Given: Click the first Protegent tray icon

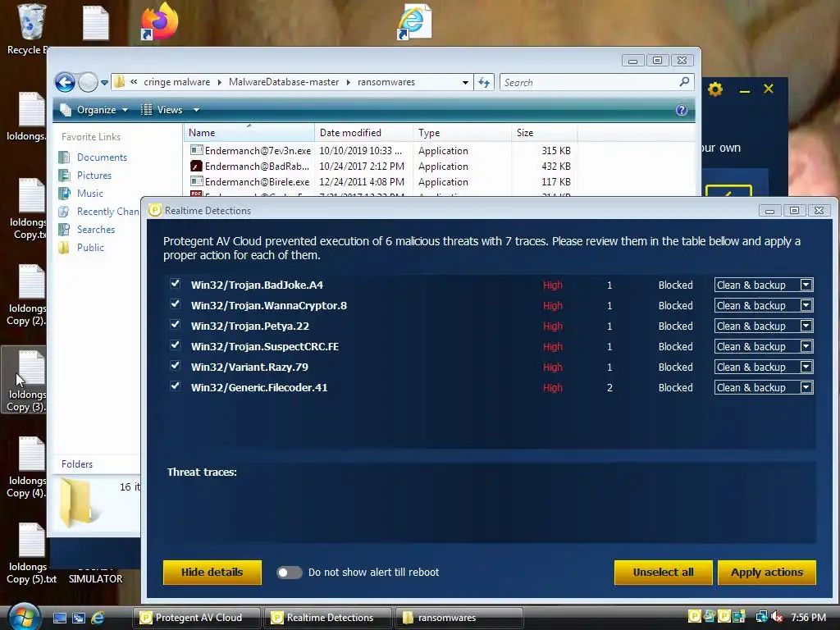Looking at the screenshot, I should (x=694, y=616).
